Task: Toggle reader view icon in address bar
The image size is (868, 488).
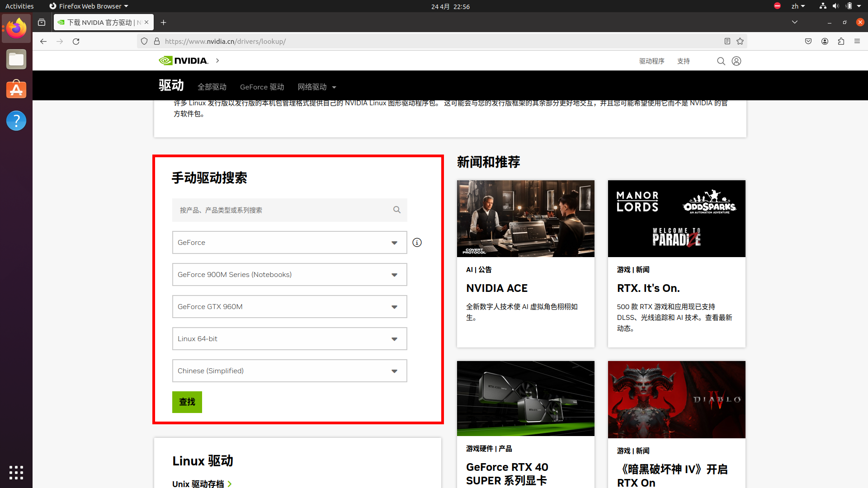Action: (x=727, y=41)
